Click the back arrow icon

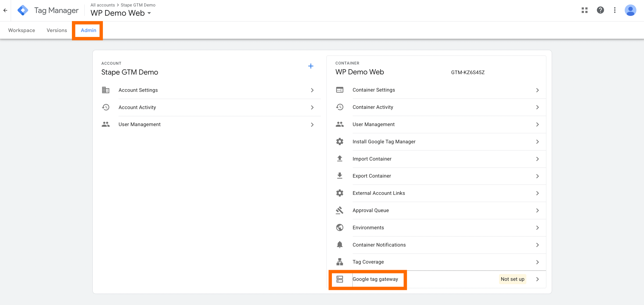coord(5,10)
